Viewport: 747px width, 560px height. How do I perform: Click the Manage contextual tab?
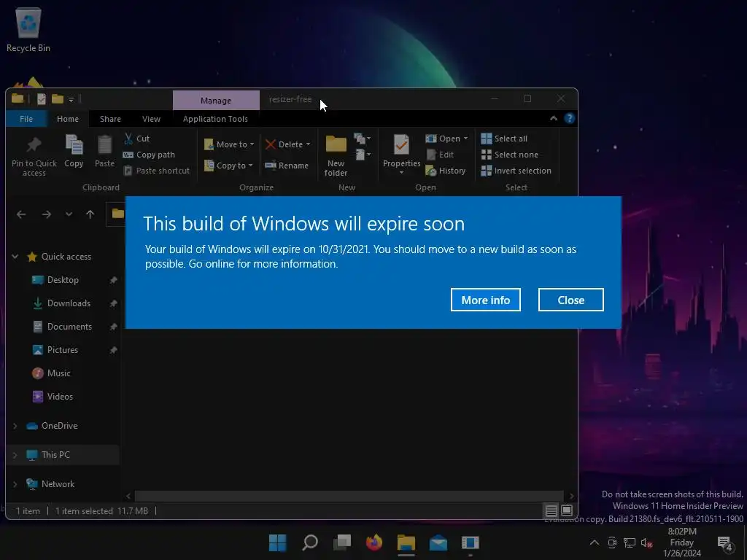tap(216, 101)
